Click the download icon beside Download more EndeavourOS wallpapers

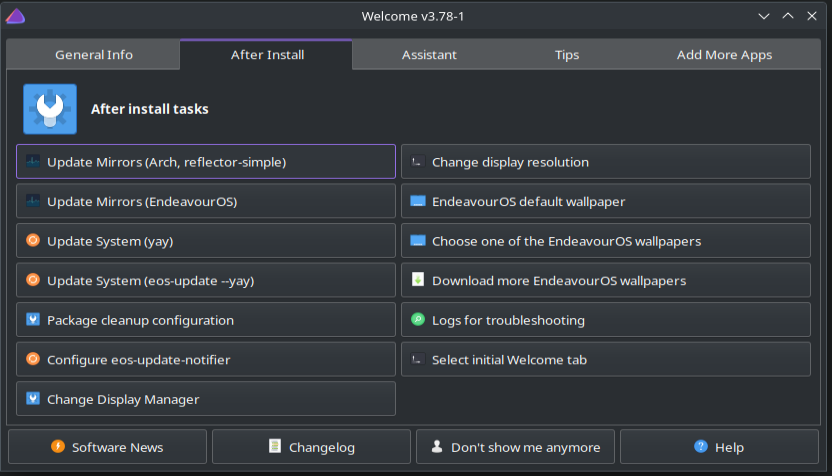418,280
